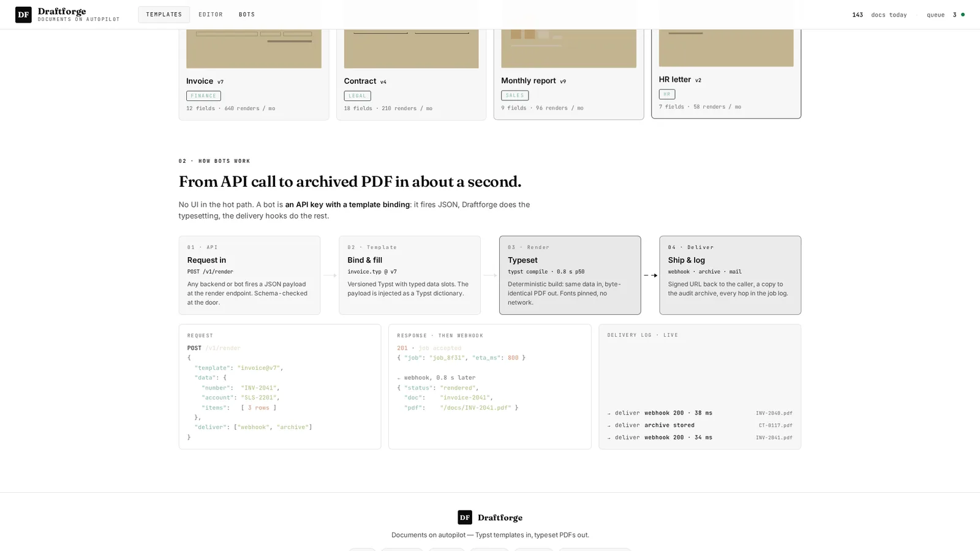Click the delivery log row for INV-2041.pdf
This screenshot has width=980, height=551.
(x=699, y=437)
